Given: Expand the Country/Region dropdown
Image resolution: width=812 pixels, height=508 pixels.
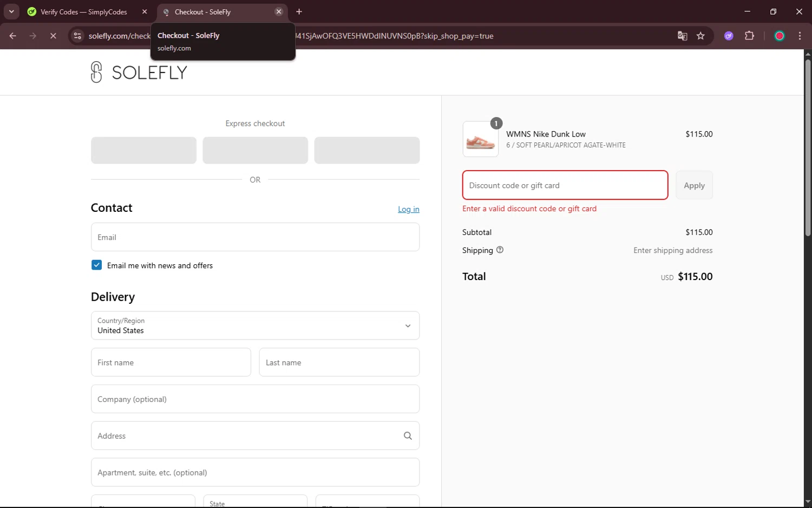Looking at the screenshot, I should 255,325.
